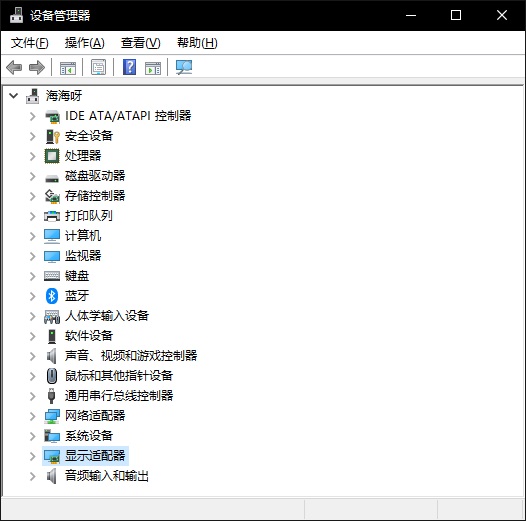Minimize the 设备管理器 window
Image resolution: width=526 pixels, height=521 pixels.
pyautogui.click(x=411, y=15)
